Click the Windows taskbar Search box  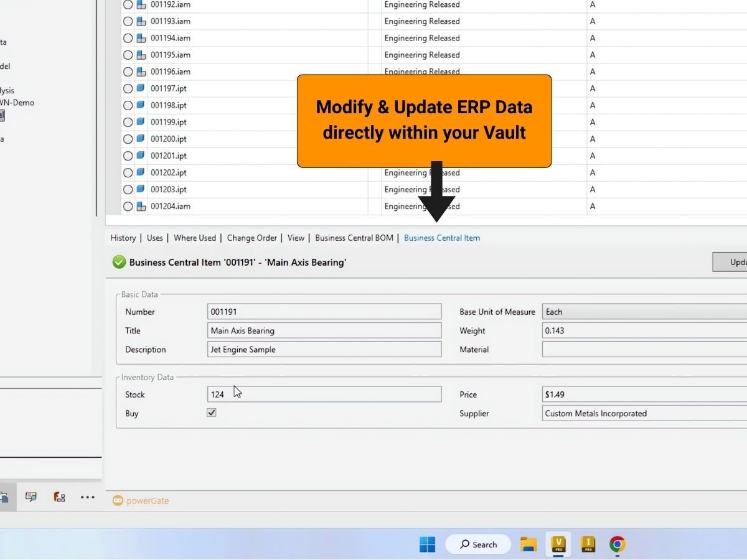[478, 544]
